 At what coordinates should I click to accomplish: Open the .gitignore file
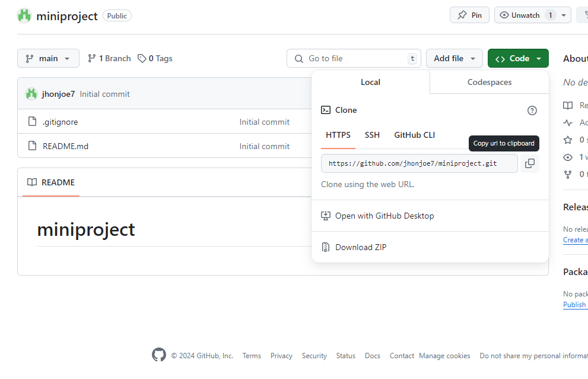pyautogui.click(x=60, y=122)
